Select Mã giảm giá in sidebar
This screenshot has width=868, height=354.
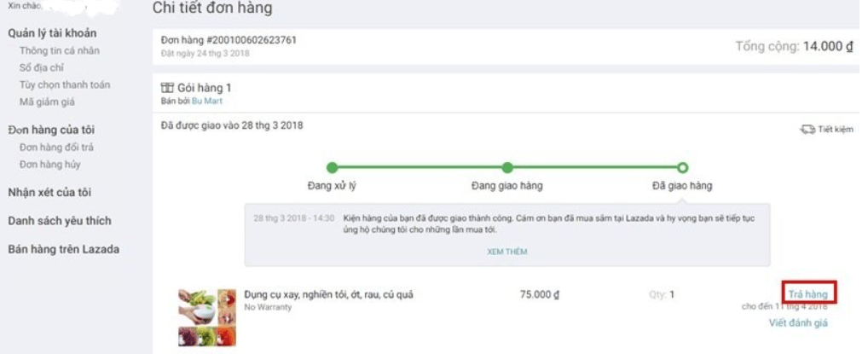(x=48, y=102)
